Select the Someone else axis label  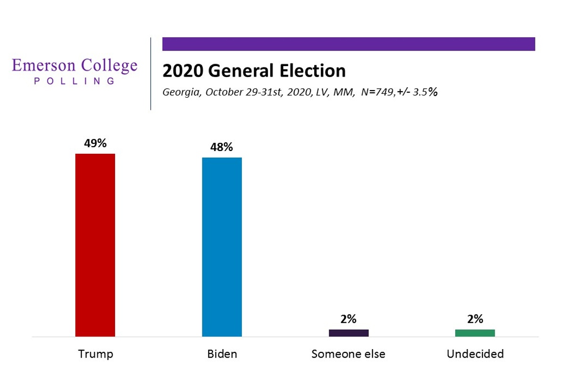348,354
